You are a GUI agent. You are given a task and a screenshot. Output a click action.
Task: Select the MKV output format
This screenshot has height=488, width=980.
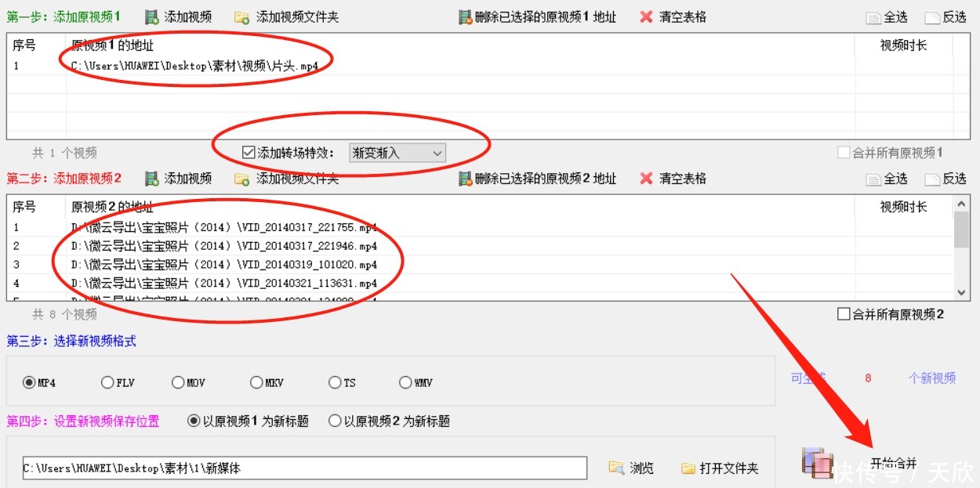[x=256, y=382]
